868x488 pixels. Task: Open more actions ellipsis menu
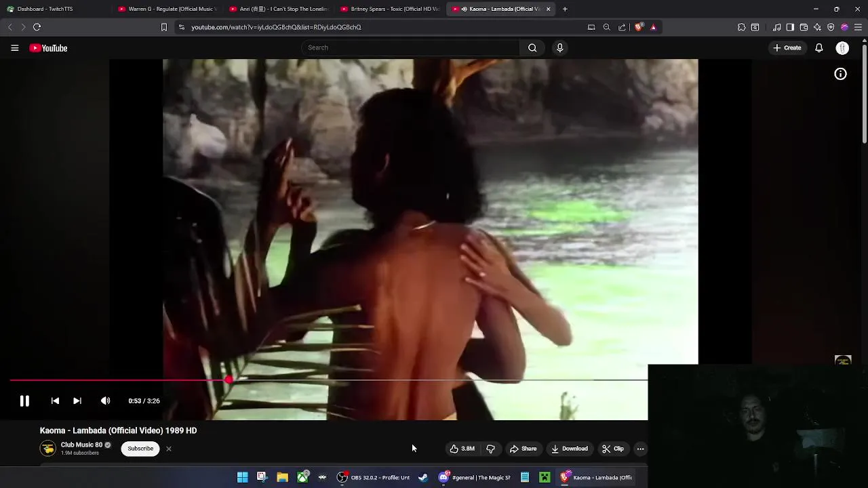pyautogui.click(x=640, y=449)
